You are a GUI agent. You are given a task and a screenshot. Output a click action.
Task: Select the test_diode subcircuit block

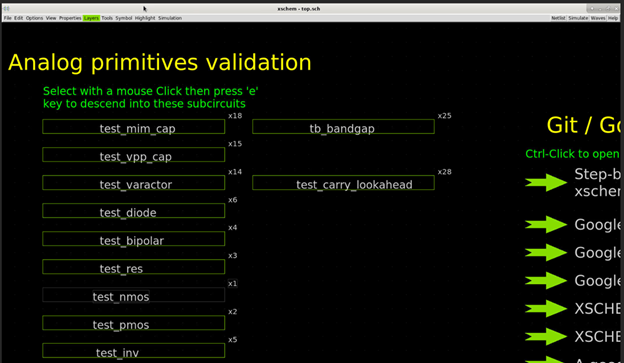coord(134,211)
